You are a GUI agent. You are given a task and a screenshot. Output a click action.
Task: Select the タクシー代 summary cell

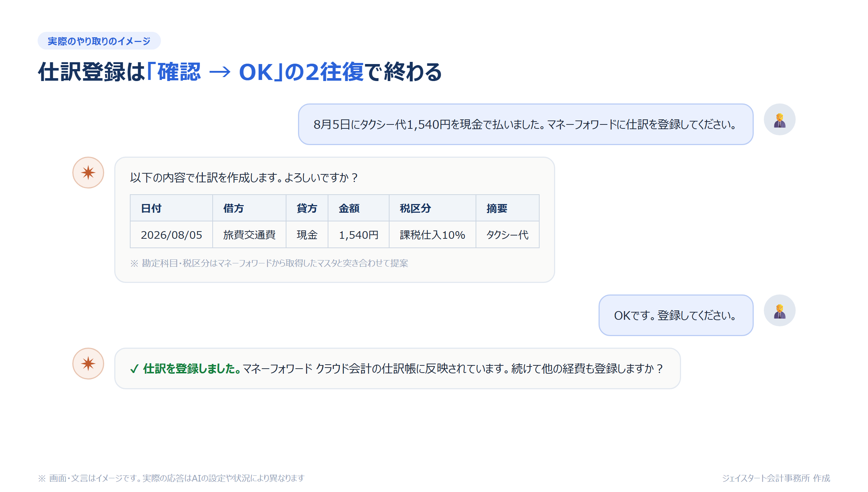pos(507,235)
